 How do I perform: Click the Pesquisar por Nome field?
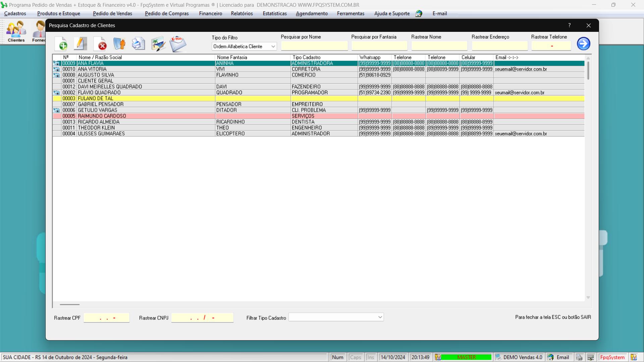coord(314,46)
